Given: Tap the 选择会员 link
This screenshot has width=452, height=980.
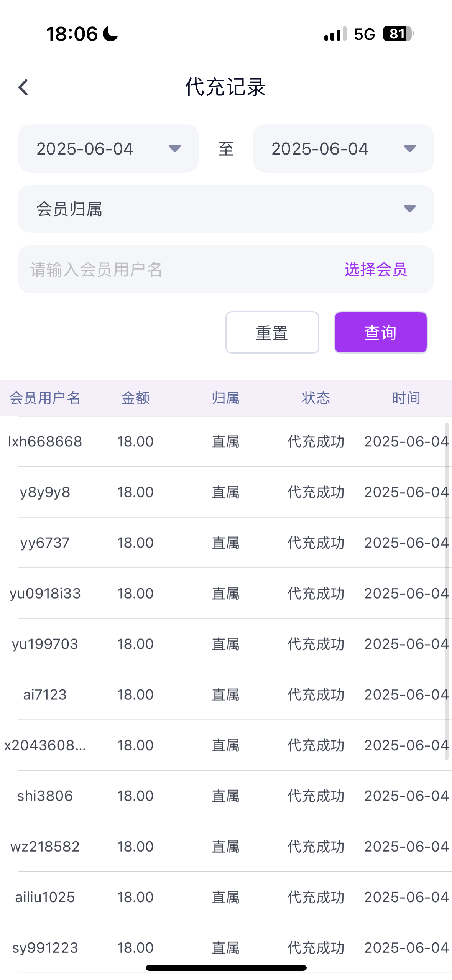Looking at the screenshot, I should point(375,270).
